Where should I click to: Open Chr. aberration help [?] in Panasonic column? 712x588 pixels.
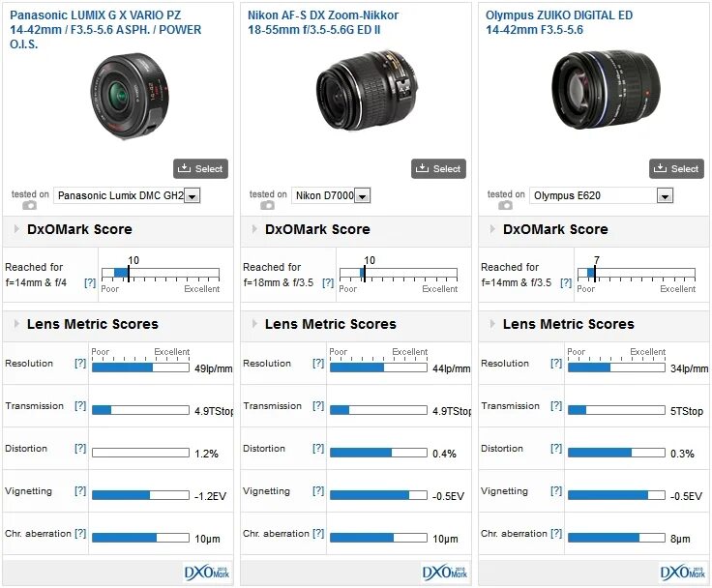(x=80, y=534)
